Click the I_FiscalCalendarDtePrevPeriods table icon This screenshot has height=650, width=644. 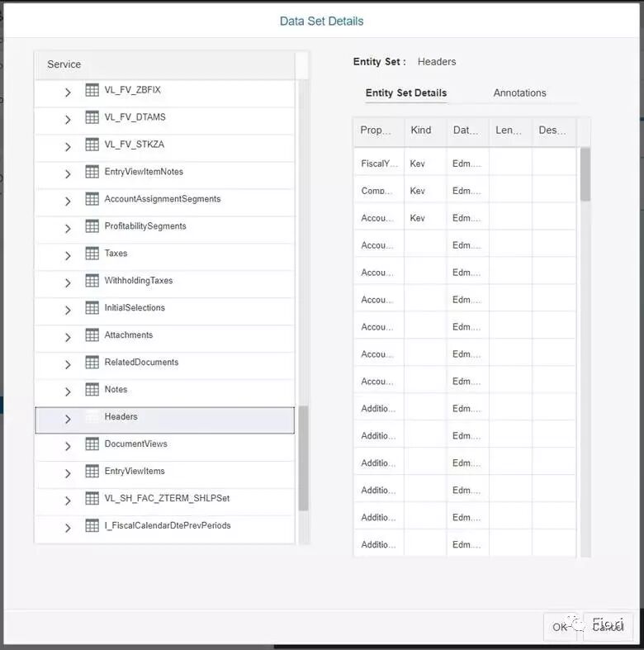[x=92, y=525]
